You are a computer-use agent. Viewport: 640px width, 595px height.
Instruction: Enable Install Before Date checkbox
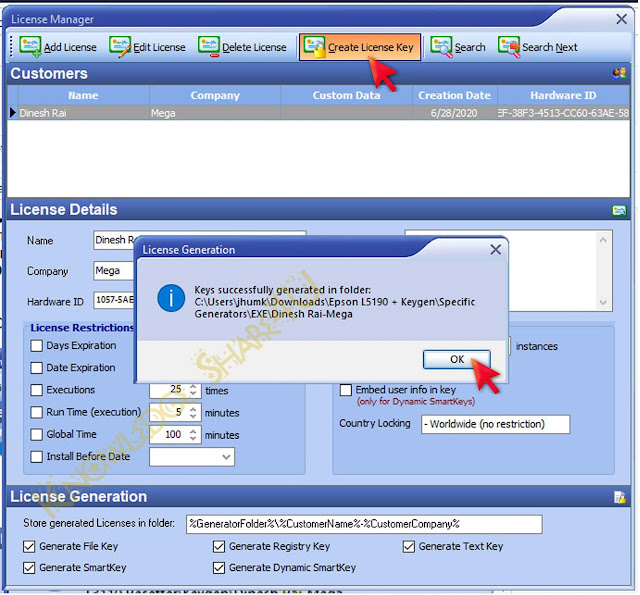click(36, 456)
